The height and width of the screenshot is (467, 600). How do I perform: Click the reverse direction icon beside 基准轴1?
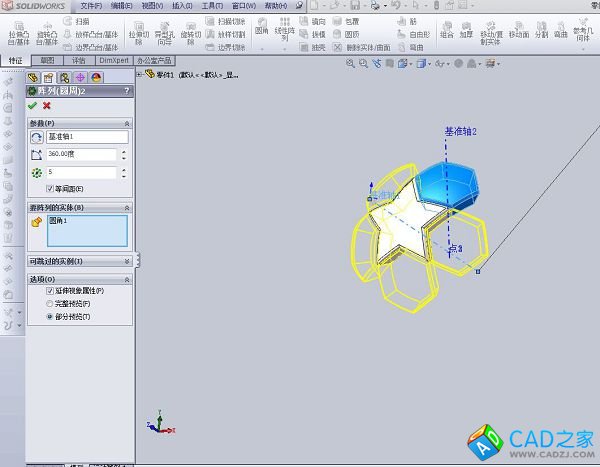pos(36,137)
